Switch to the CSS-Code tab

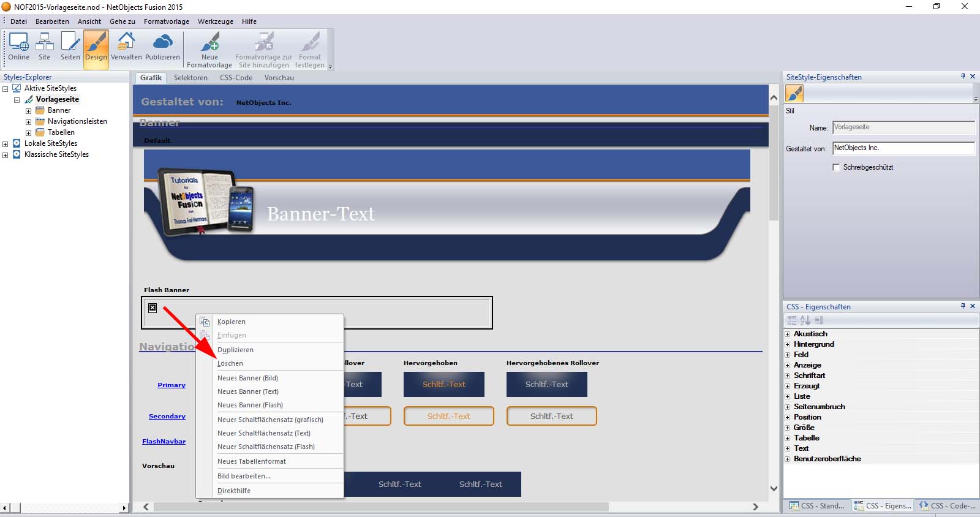236,78
